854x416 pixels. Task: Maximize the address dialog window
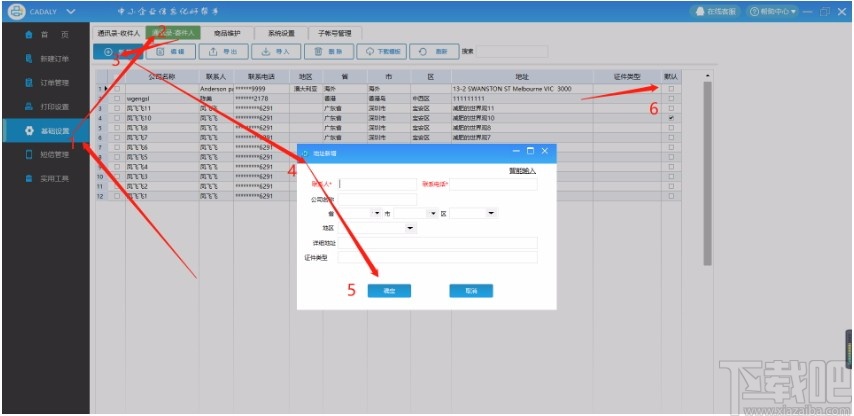[x=530, y=151]
